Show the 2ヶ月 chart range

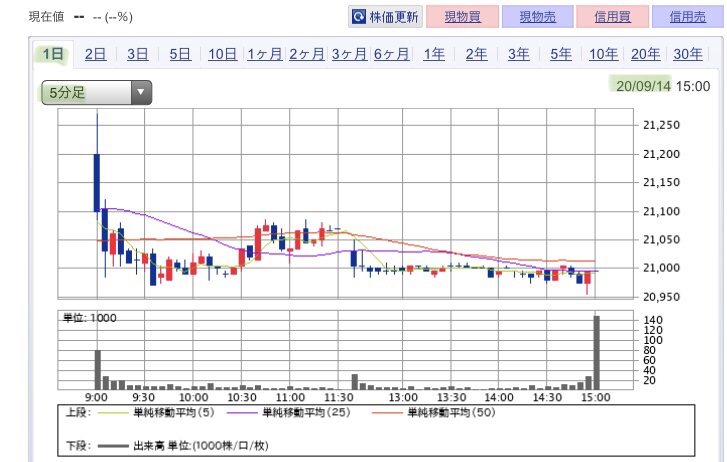pyautogui.click(x=307, y=54)
